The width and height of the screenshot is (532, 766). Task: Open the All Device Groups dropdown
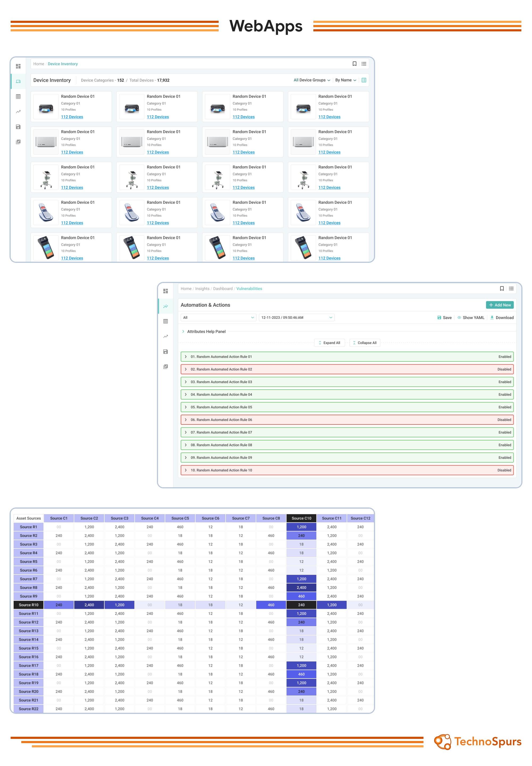coord(312,80)
